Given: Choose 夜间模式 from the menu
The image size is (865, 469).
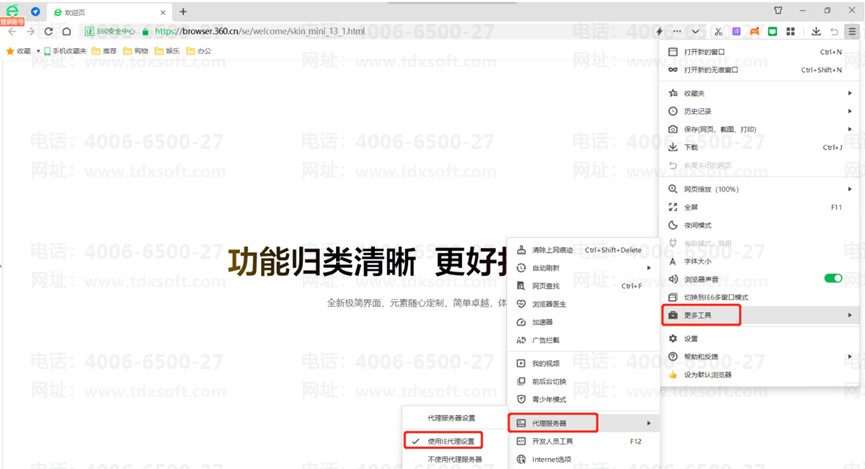Looking at the screenshot, I should [700, 224].
